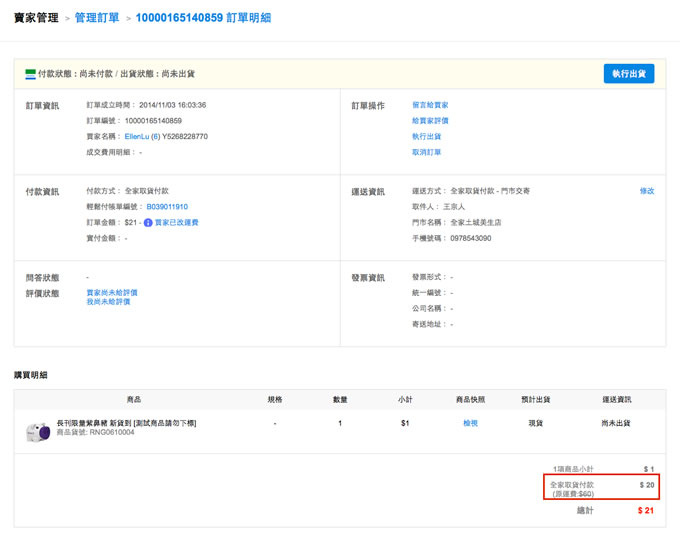Click the blue info icon beside order amount

coord(148,222)
